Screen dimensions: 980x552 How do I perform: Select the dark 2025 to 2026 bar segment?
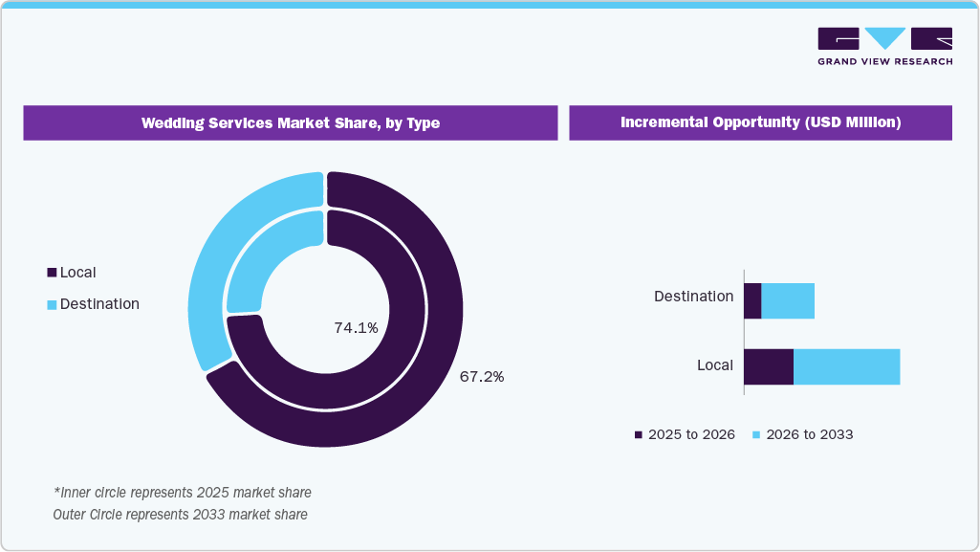770,365
